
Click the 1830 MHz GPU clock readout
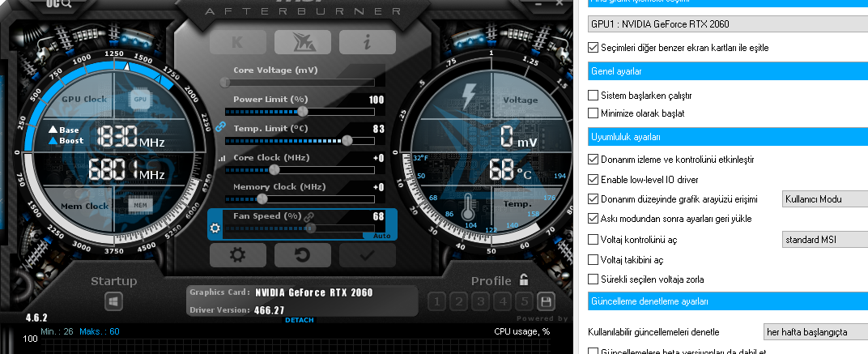click(130, 136)
